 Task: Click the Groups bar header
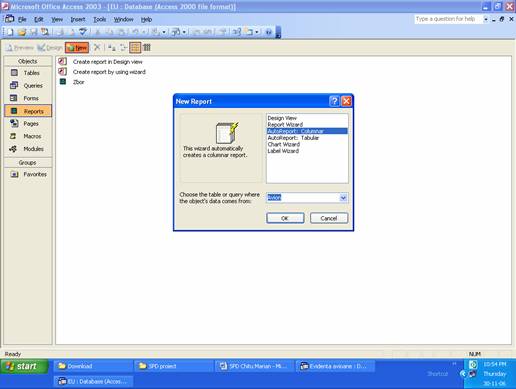pos(28,163)
